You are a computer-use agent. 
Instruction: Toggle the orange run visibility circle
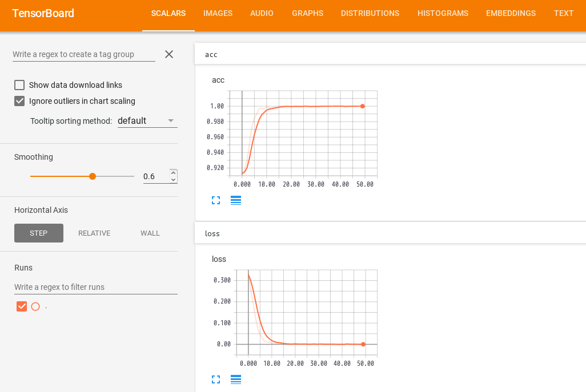tap(35, 306)
